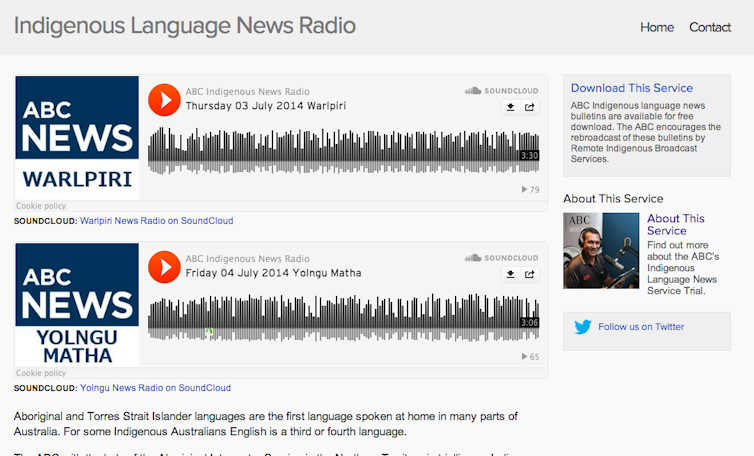
Task: Open Cookie policy under the Yolngu Matha player
Action: pos(41,373)
